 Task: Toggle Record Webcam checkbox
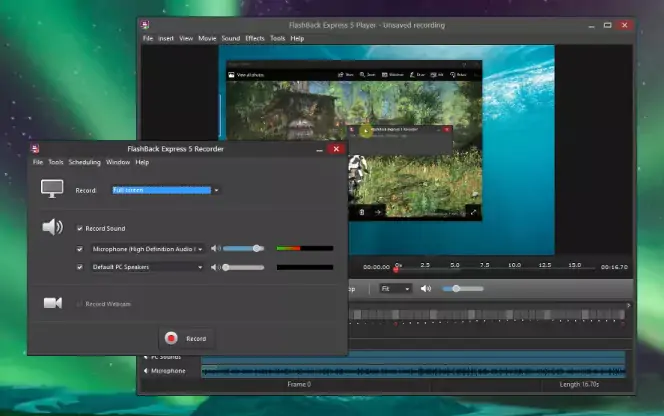(x=79, y=304)
